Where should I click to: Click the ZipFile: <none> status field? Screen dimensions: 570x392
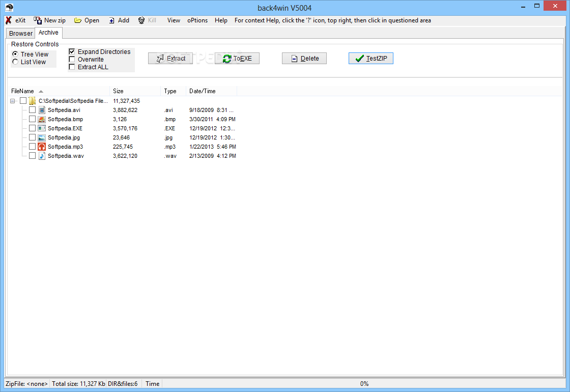click(x=26, y=384)
